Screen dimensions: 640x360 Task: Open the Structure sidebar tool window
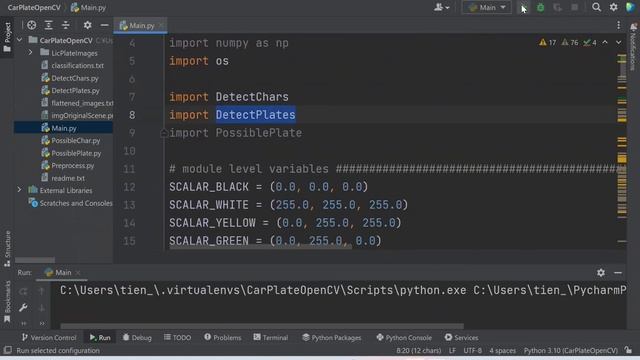[7, 249]
